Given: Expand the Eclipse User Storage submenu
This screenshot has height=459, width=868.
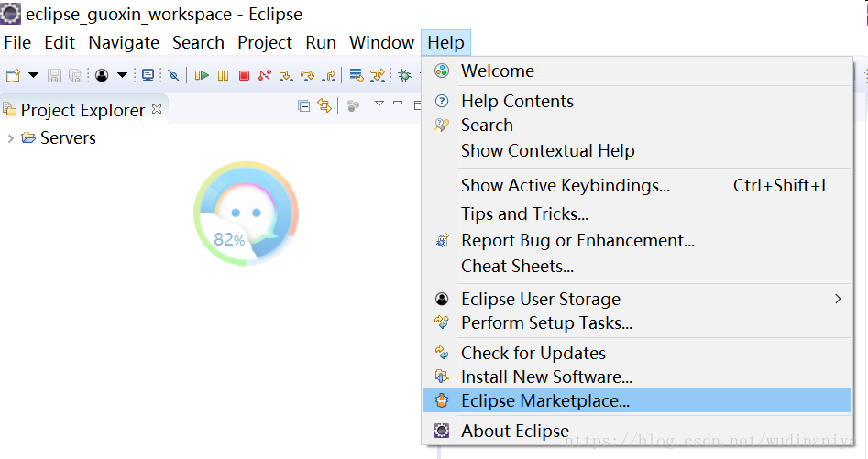Looking at the screenshot, I should [637, 299].
